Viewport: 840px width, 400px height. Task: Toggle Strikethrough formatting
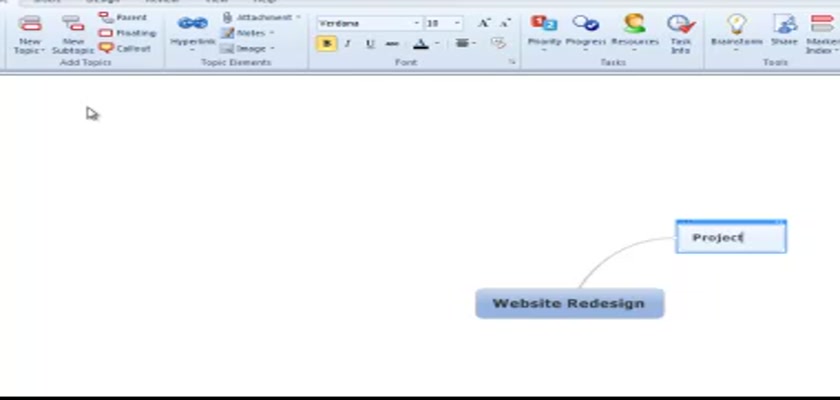[393, 43]
